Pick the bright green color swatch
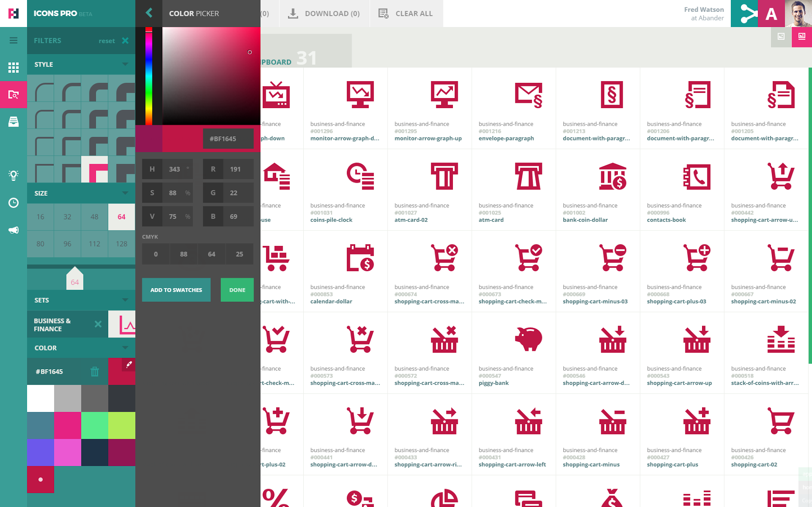This screenshot has width=812, height=507. click(95, 425)
